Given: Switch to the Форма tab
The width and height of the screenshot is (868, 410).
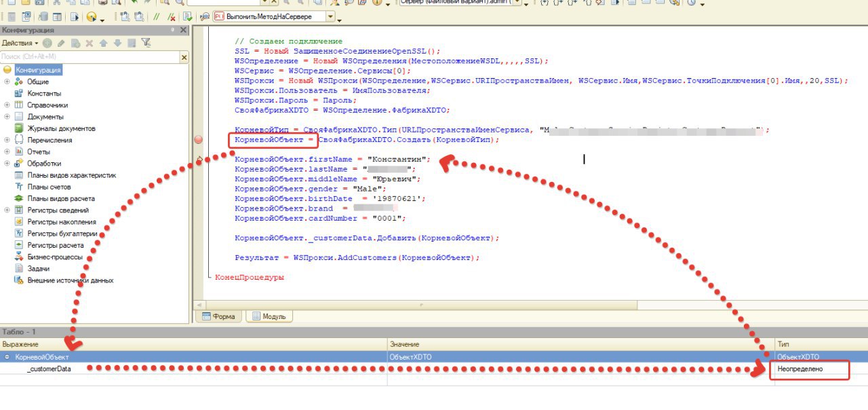Looking at the screenshot, I should 218,316.
